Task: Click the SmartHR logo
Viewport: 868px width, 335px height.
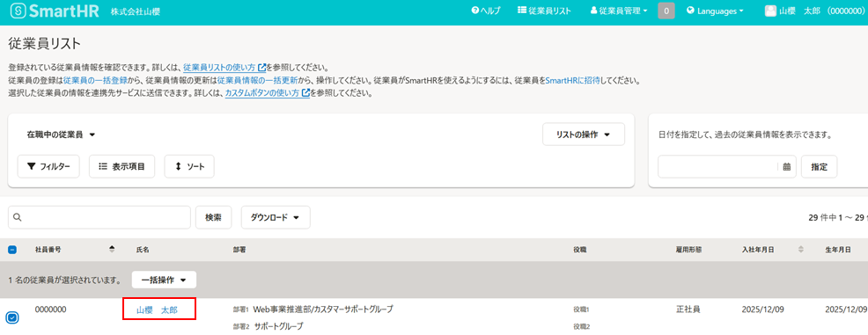Action: (x=55, y=11)
